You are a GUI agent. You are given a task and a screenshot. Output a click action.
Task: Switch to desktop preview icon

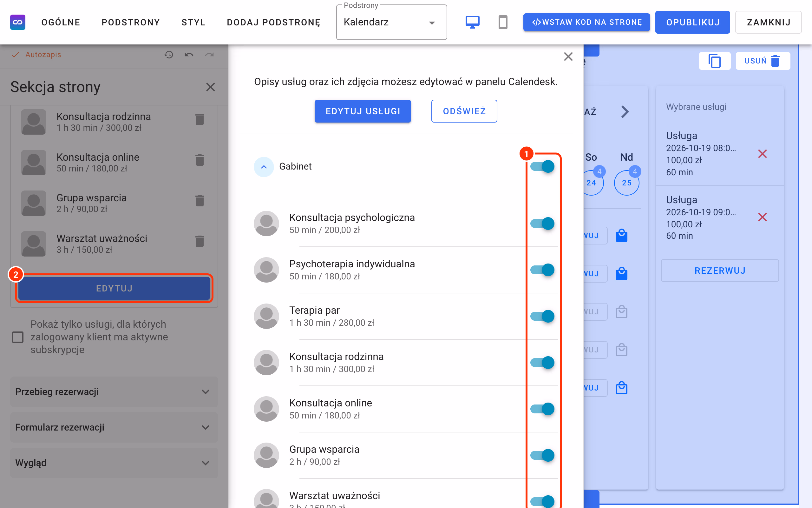472,22
